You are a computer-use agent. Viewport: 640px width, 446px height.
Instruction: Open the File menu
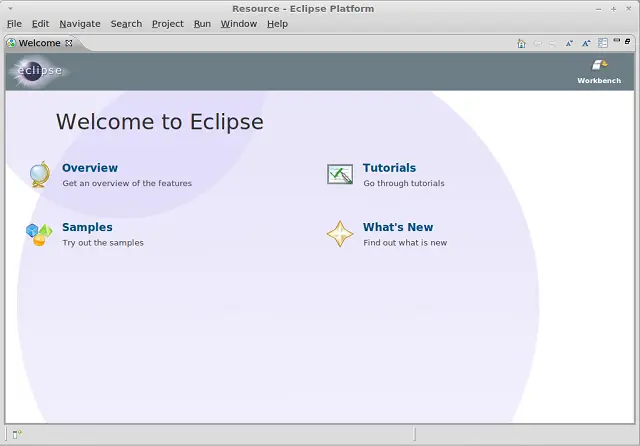[14, 24]
